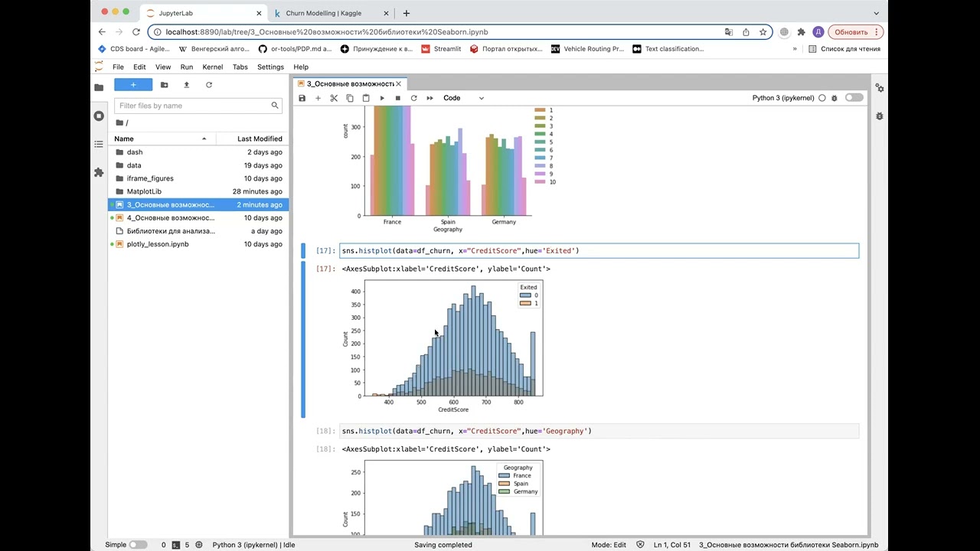Open the plotly_lesson.ipynb file

158,244
